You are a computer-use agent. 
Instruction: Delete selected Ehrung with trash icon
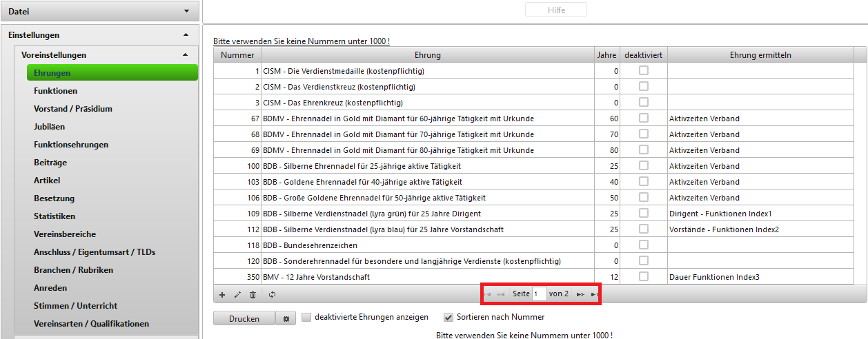[253, 294]
